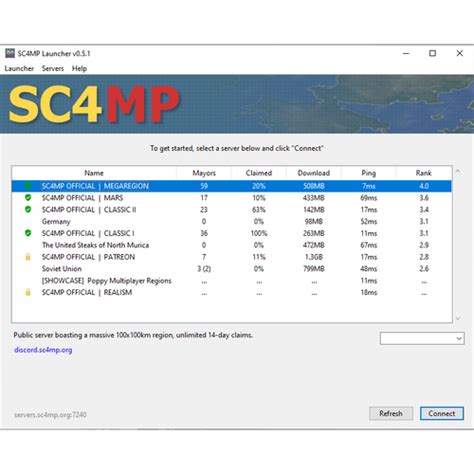Maximize the SC4MP Launcher window

[x=433, y=53]
